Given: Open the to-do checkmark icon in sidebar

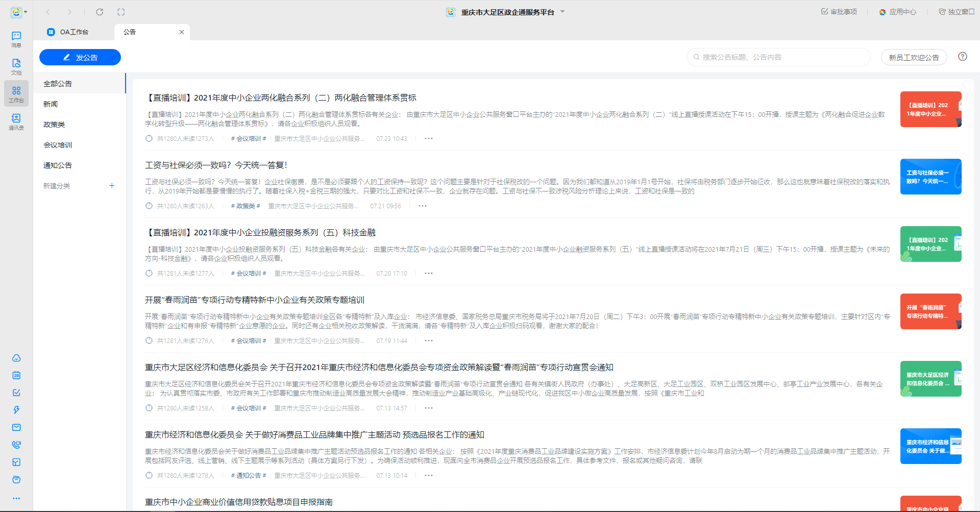Looking at the screenshot, I should [x=16, y=393].
